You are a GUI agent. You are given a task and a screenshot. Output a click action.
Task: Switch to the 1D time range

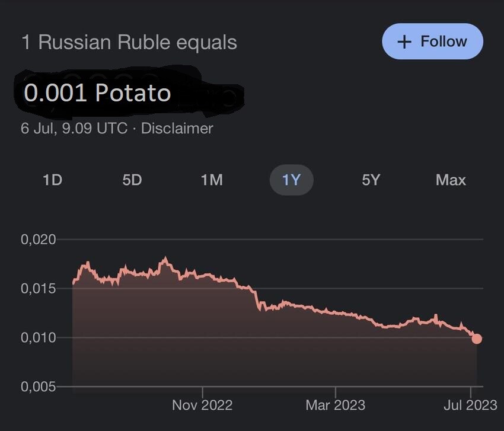pos(52,180)
